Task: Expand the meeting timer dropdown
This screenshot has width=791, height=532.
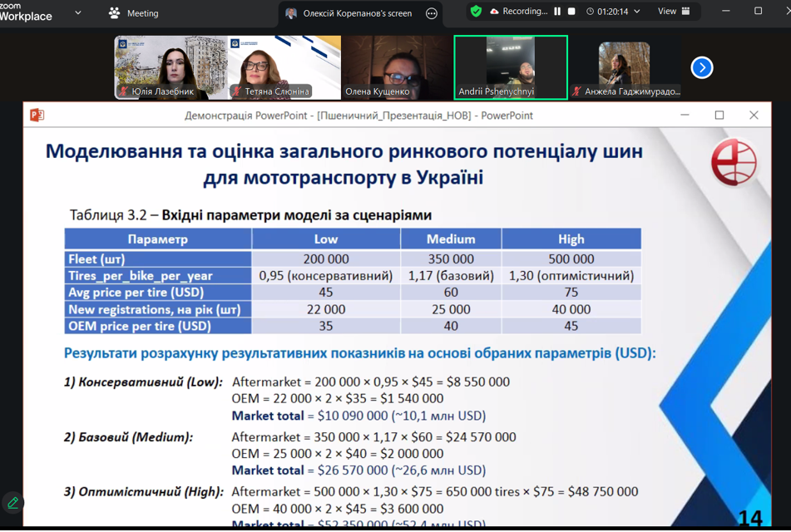Action: tap(637, 12)
